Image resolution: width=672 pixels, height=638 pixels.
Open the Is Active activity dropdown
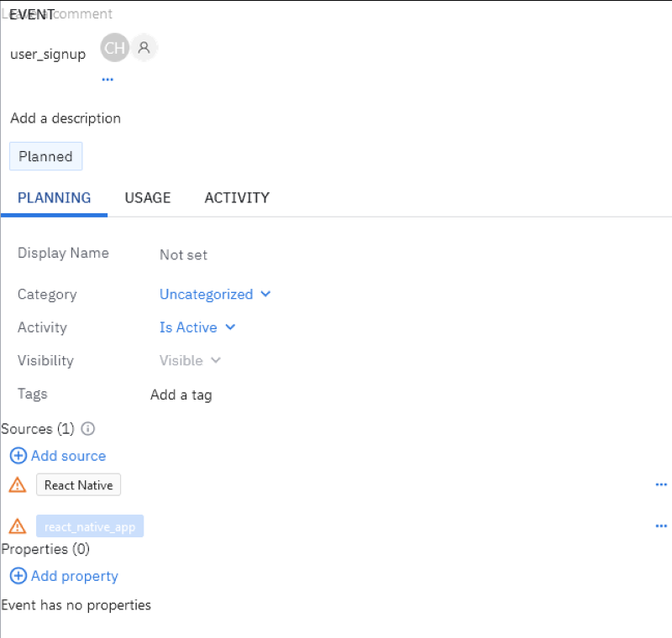coord(197,327)
